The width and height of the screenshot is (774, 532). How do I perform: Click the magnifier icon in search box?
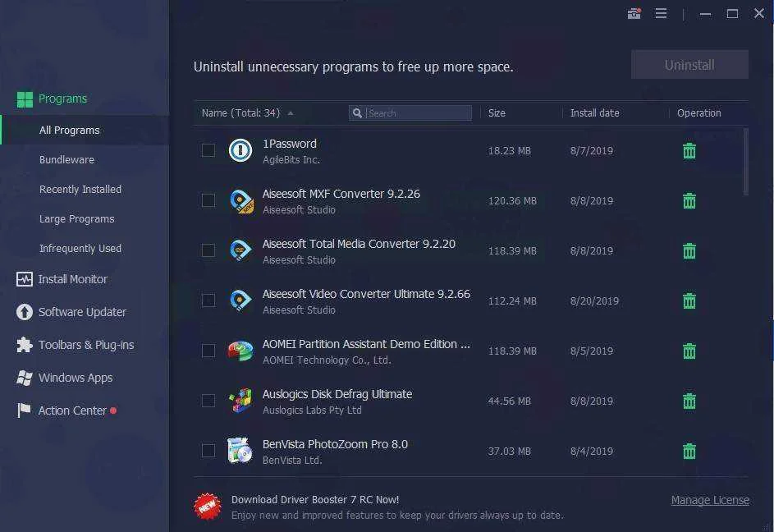[x=357, y=113]
